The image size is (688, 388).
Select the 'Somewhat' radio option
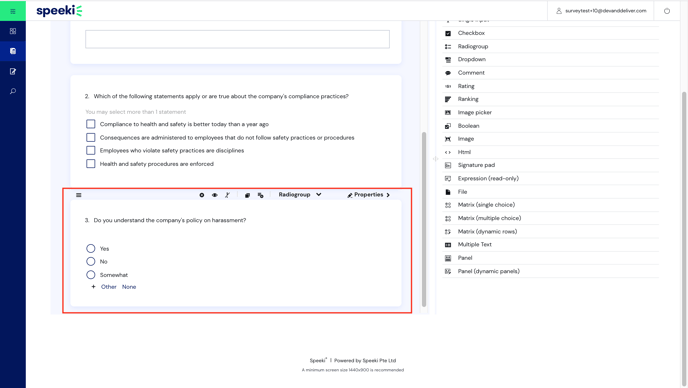(90, 275)
